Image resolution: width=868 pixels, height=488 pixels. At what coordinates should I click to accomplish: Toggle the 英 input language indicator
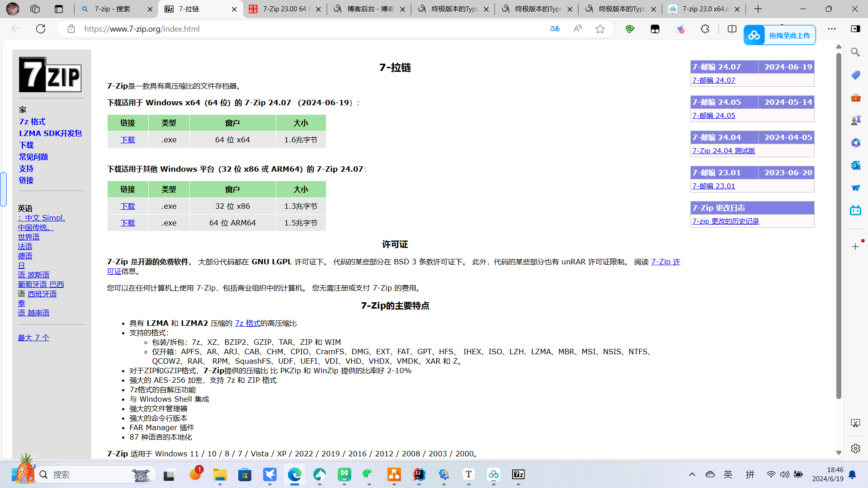tap(728, 474)
